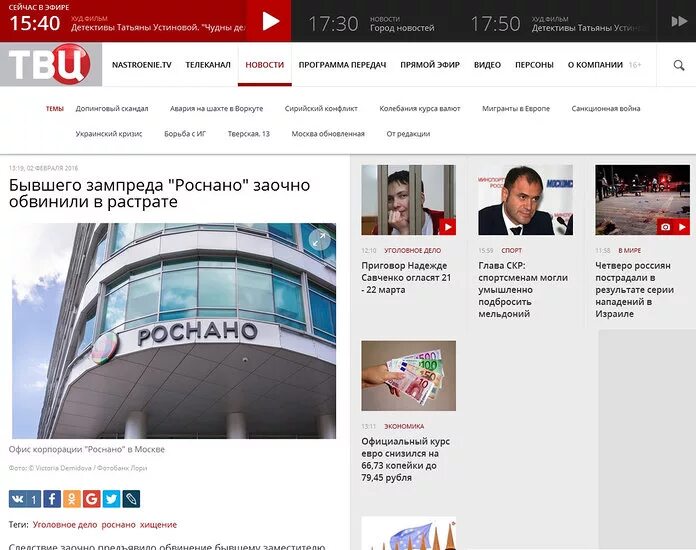Select the НОВОСТИ tab
Image resolution: width=696 pixels, height=550 pixels.
pyautogui.click(x=265, y=65)
